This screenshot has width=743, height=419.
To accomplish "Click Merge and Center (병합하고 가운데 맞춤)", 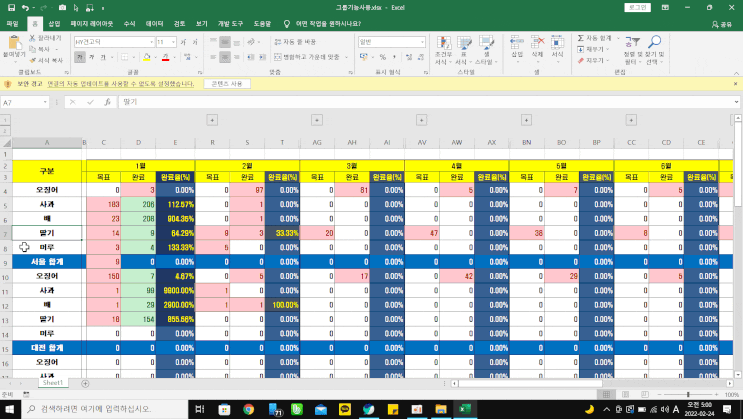I will click(307, 57).
